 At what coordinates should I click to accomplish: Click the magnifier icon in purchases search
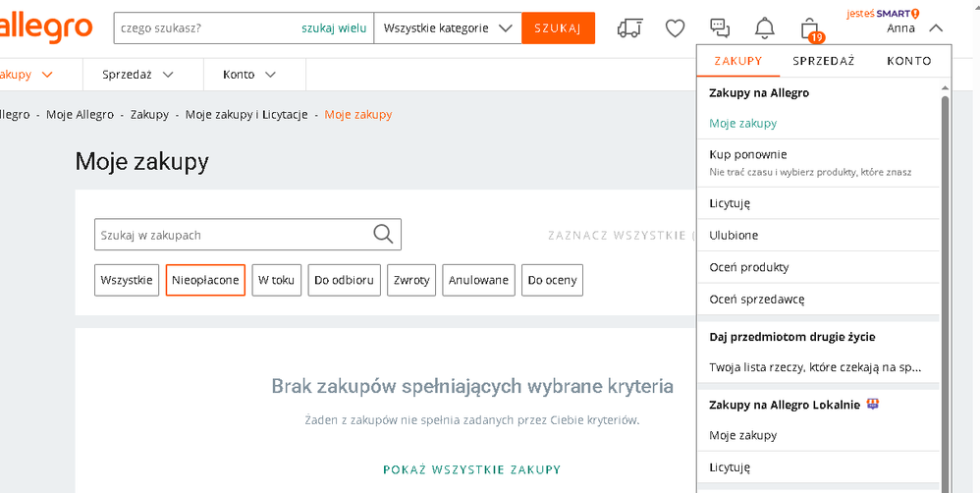click(383, 235)
